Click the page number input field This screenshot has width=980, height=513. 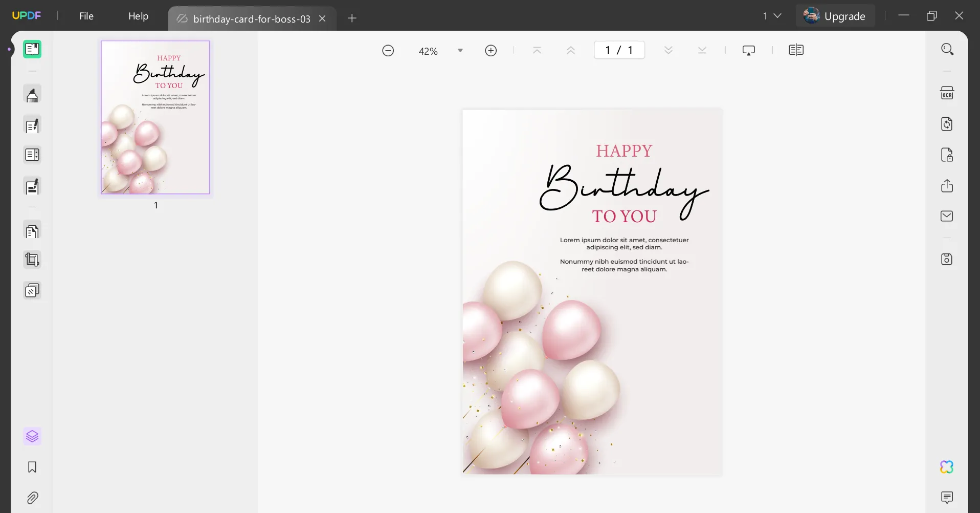[x=619, y=50]
